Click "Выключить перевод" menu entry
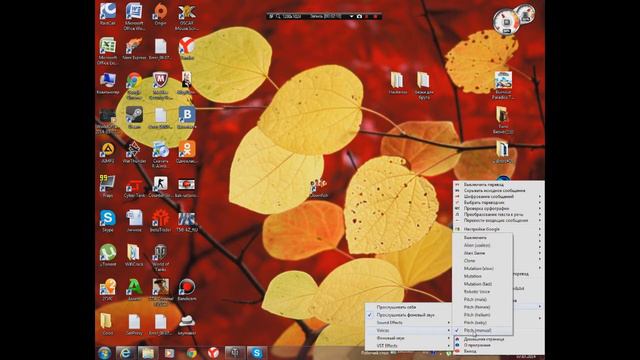640x360 pixels. coord(499,184)
